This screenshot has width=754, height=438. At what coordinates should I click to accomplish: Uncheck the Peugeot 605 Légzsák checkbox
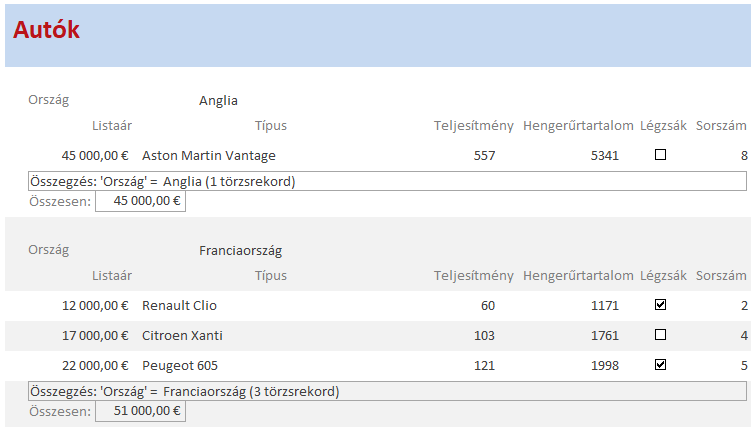click(660, 364)
